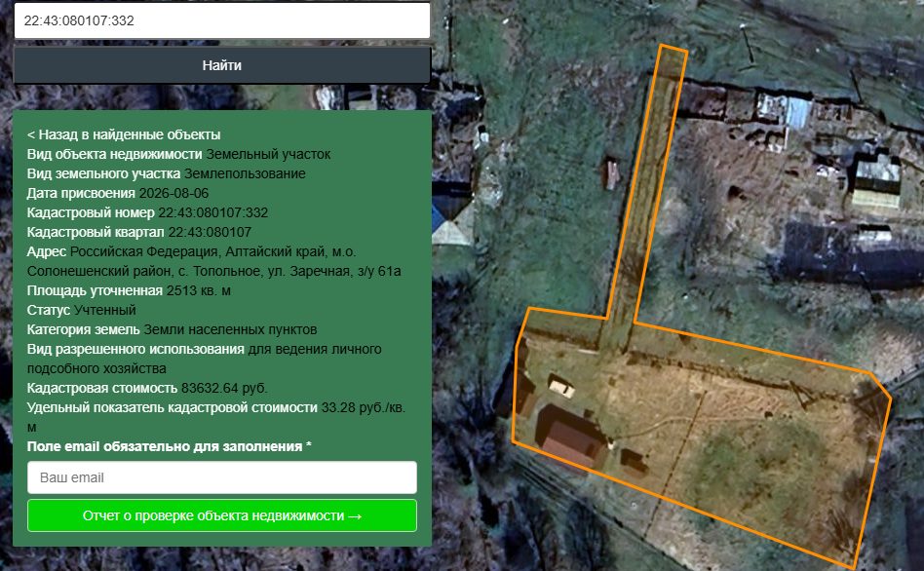The image size is (924, 571).
Task: Select cadastral number 22:43:080107:332 in details
Action: tap(213, 212)
